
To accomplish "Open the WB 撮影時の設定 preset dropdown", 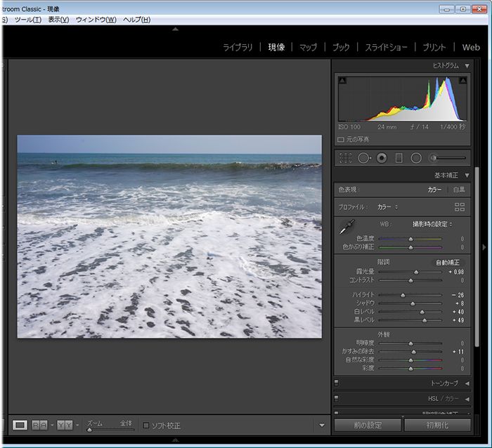I will pos(432,224).
